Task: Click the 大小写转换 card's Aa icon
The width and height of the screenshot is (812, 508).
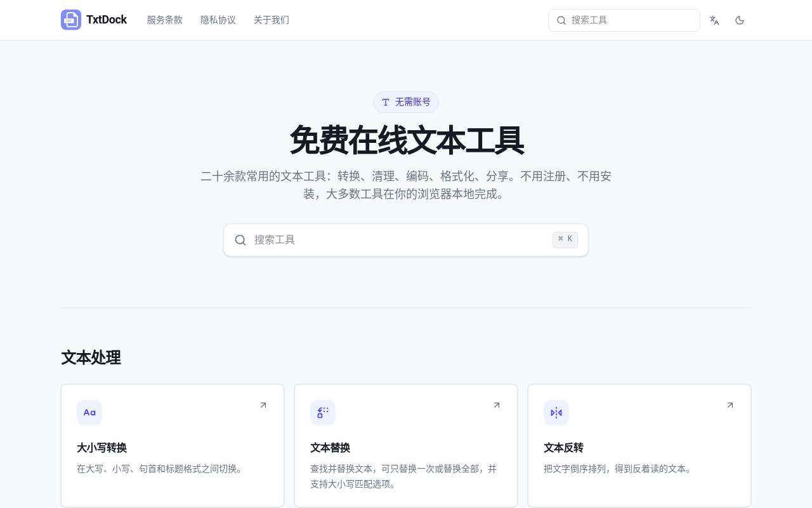Action: (89, 413)
